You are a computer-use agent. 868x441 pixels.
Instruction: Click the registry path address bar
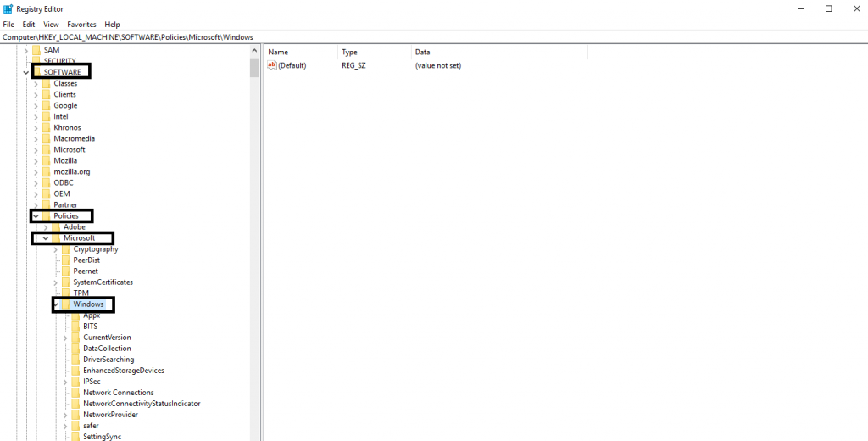coord(434,37)
